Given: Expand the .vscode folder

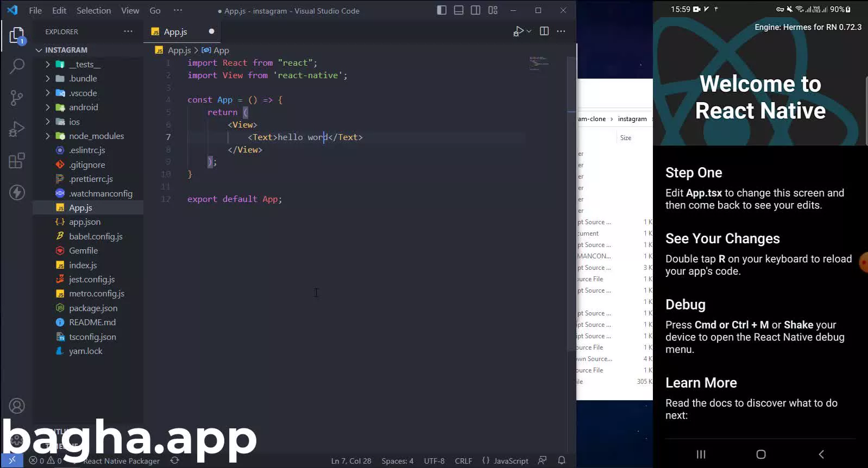Looking at the screenshot, I should 88,93.
